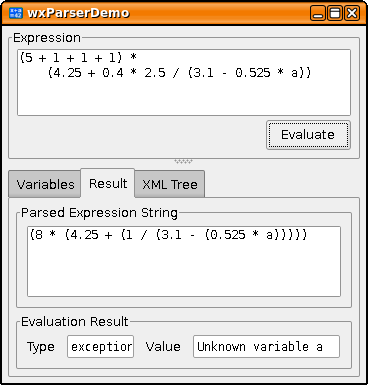Click the Type field showing exception
368x385 pixels.
[x=101, y=347]
